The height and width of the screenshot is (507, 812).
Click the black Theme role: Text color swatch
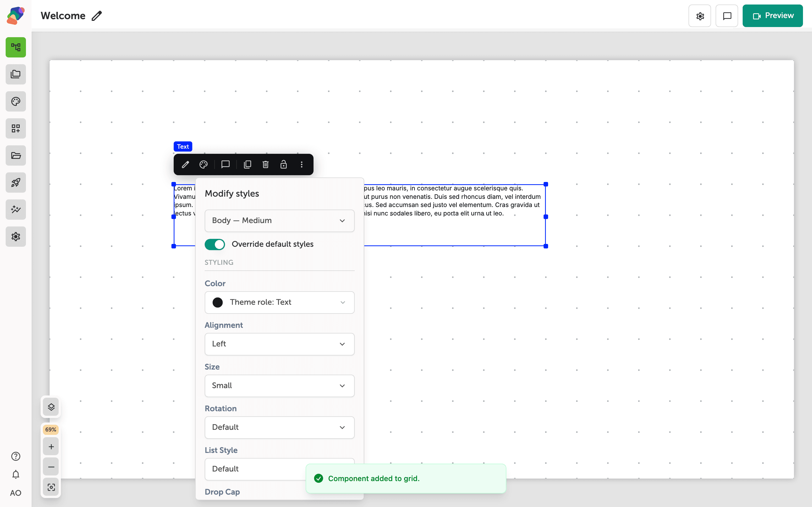[x=218, y=303]
